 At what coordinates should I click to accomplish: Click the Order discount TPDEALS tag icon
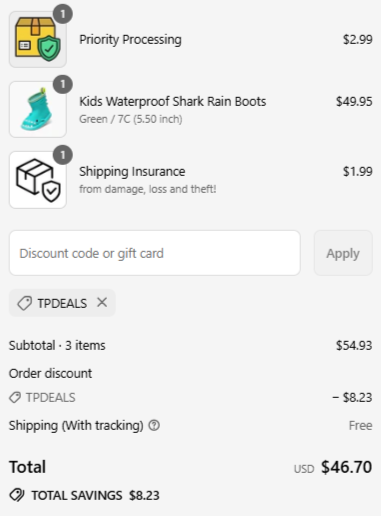tap(15, 397)
